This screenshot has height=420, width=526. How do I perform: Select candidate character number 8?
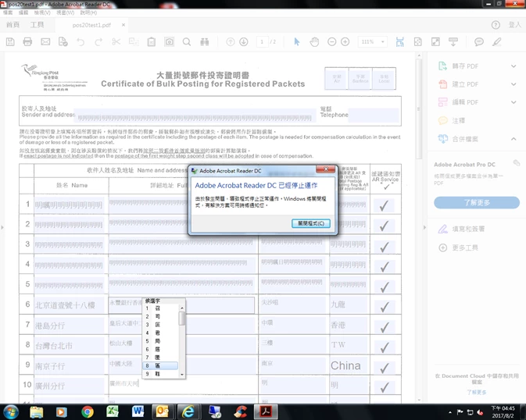pos(160,365)
